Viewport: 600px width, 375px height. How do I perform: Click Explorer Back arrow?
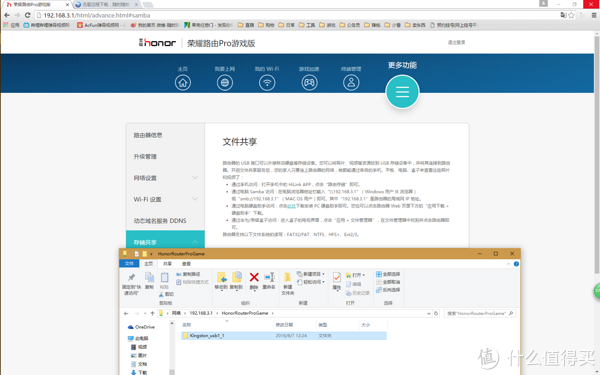pos(126,313)
